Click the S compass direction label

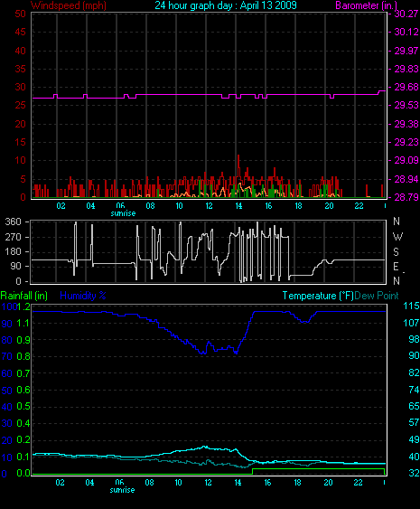(396, 252)
